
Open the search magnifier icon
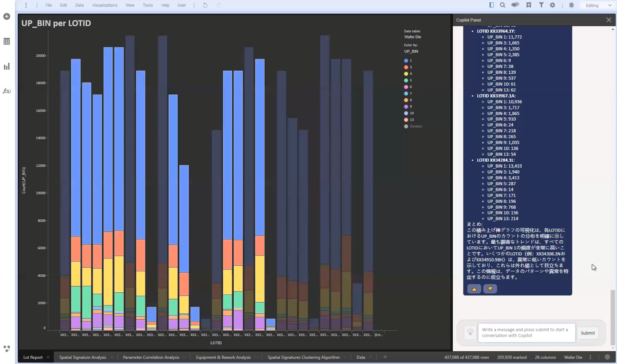click(x=502, y=5)
